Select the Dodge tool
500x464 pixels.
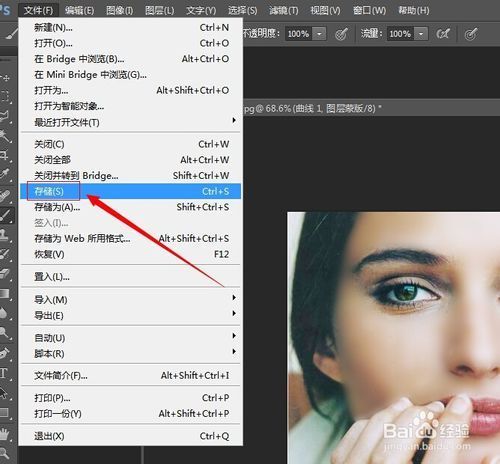coord(6,333)
